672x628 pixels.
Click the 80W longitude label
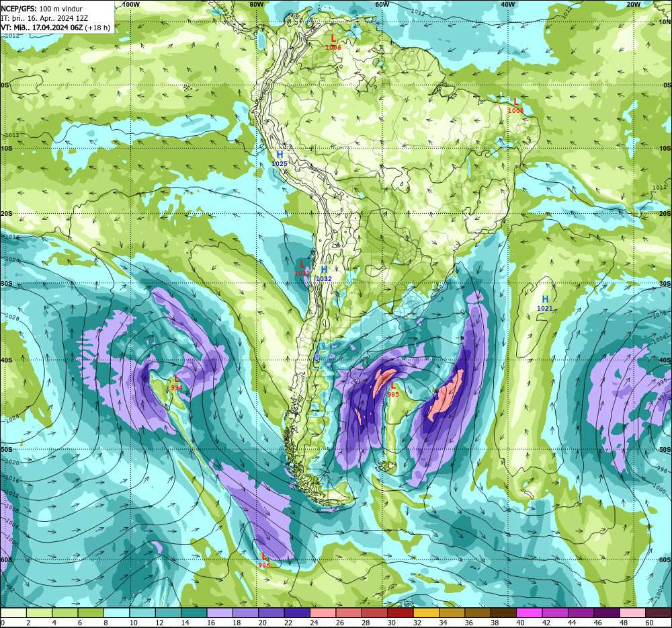click(x=256, y=4)
